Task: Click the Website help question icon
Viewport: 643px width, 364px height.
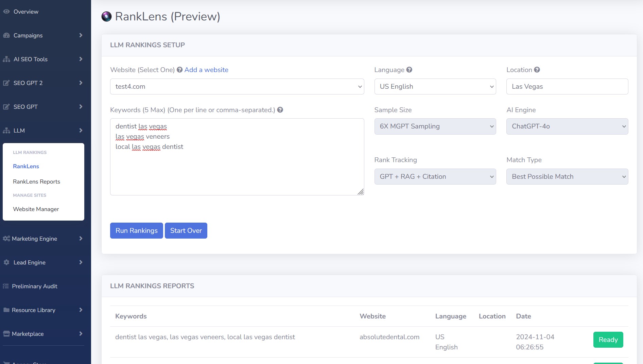Action: [x=179, y=70]
